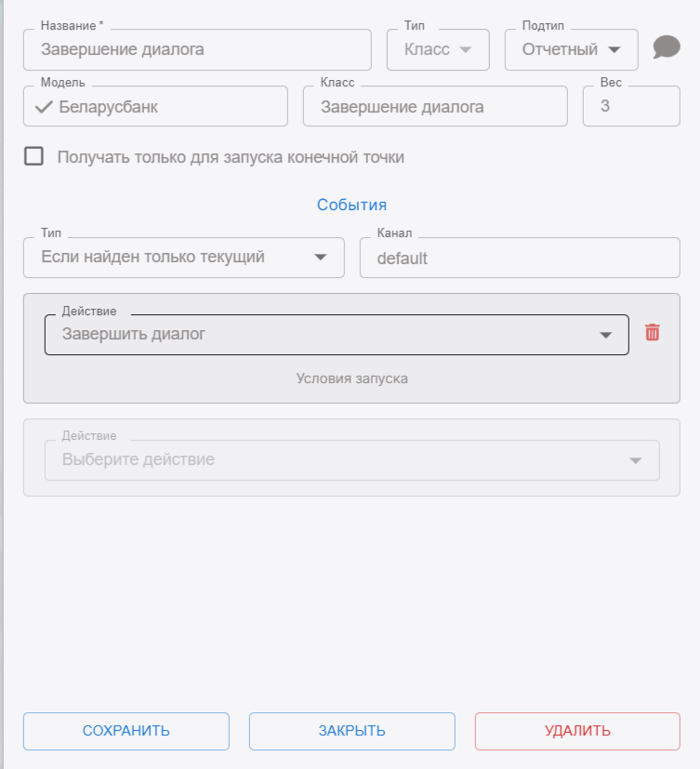Click the Название input field
The image size is (700, 769).
click(197, 50)
